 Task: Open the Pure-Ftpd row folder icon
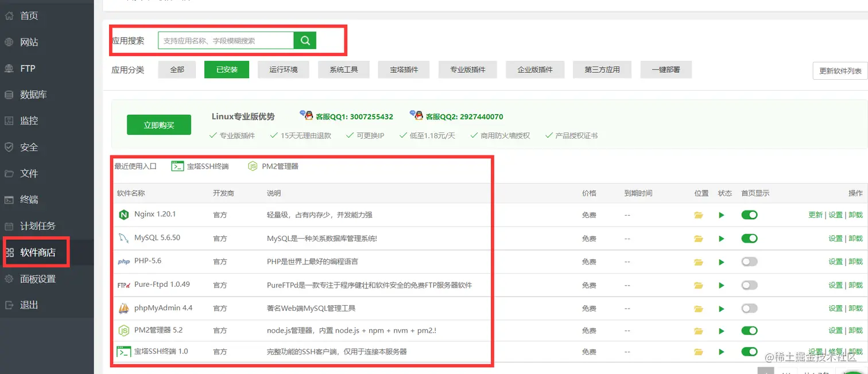pos(699,285)
